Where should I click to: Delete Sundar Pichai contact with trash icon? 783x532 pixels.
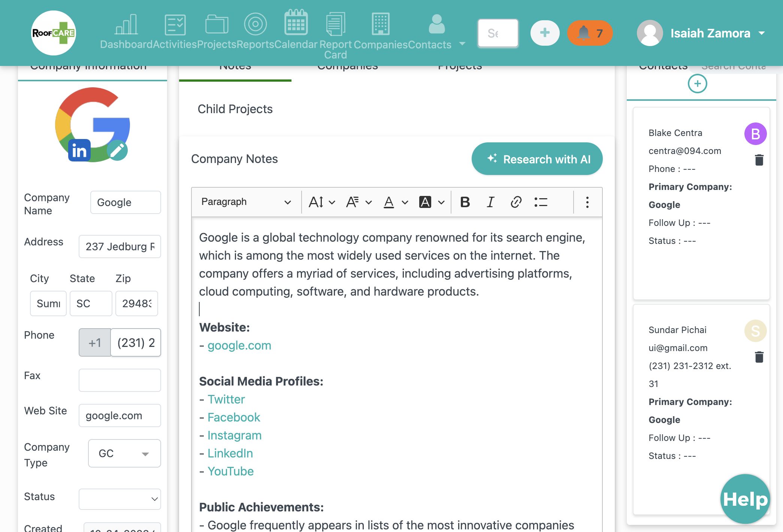(x=759, y=357)
